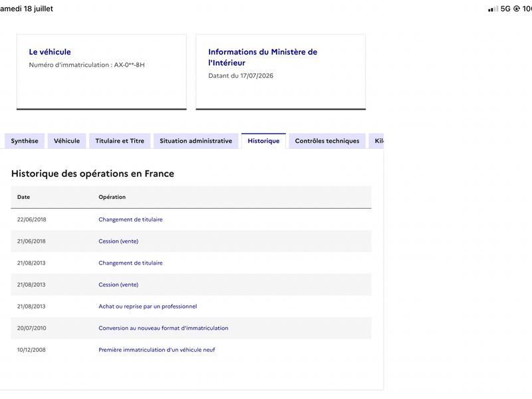The image size is (532, 399).
Task: Click the date 22/06/2018
Action: tap(31, 219)
